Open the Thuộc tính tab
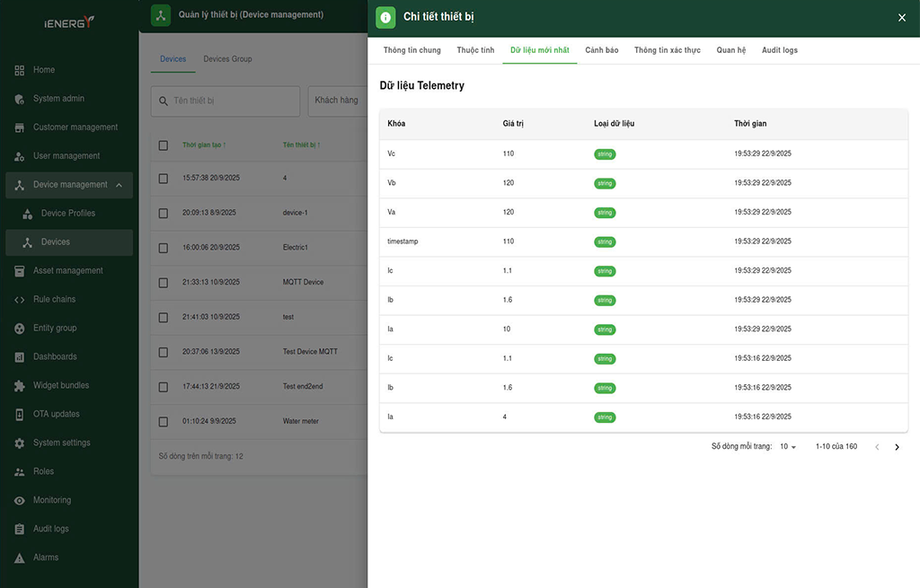This screenshot has width=920, height=588. (475, 50)
